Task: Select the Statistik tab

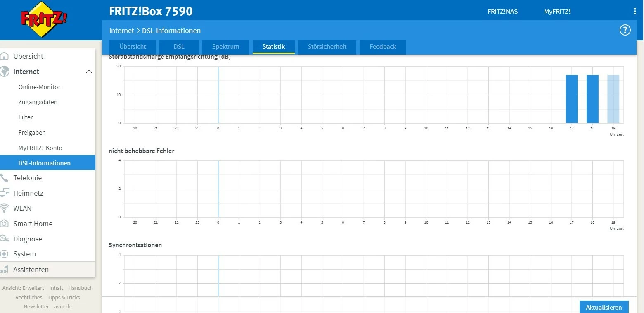Action: [274, 47]
